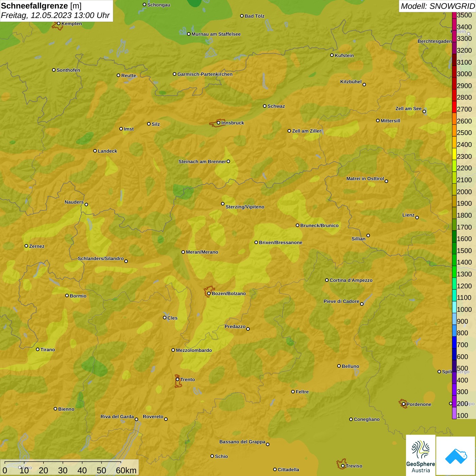Click the Landeck location dot
476x476 pixels.
(x=95, y=151)
